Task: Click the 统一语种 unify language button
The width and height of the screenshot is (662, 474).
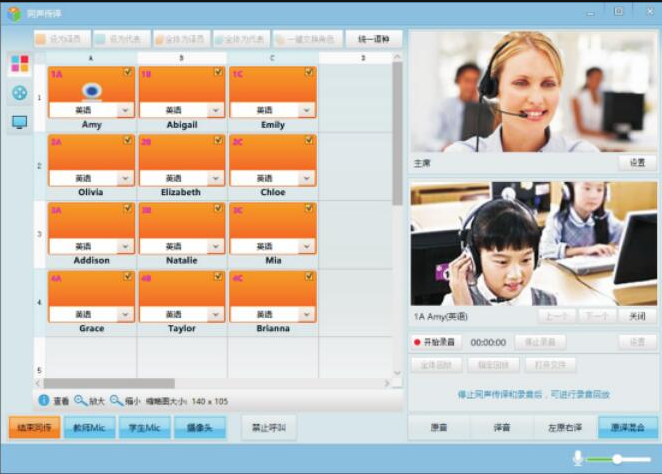Action: point(374,39)
